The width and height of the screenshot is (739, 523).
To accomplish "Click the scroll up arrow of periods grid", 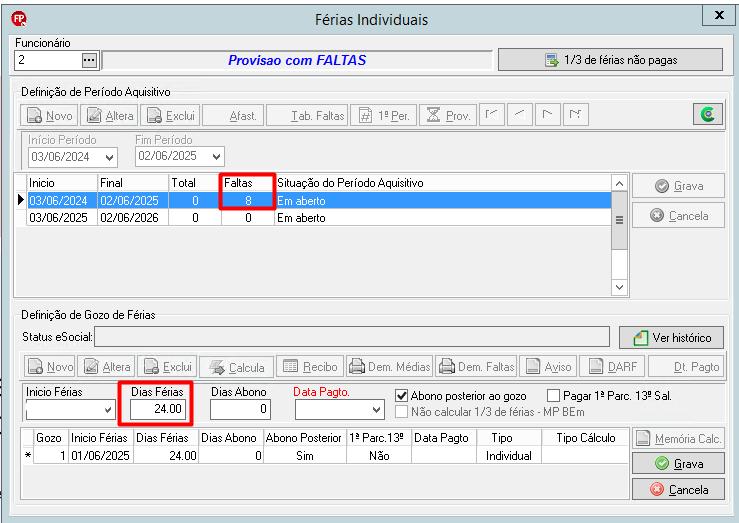I will click(x=619, y=183).
